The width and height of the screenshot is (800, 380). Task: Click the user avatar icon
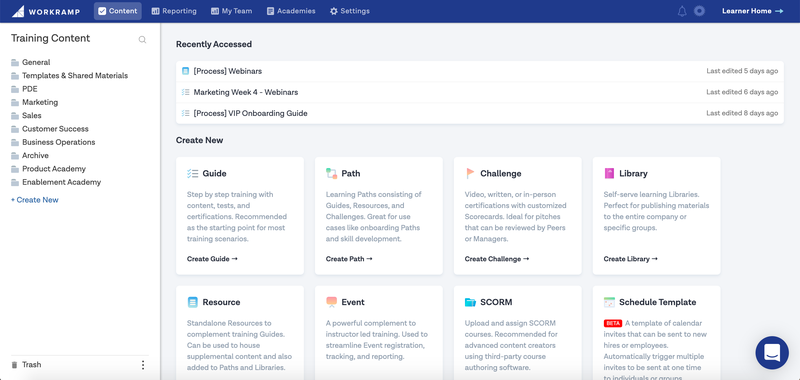(699, 11)
